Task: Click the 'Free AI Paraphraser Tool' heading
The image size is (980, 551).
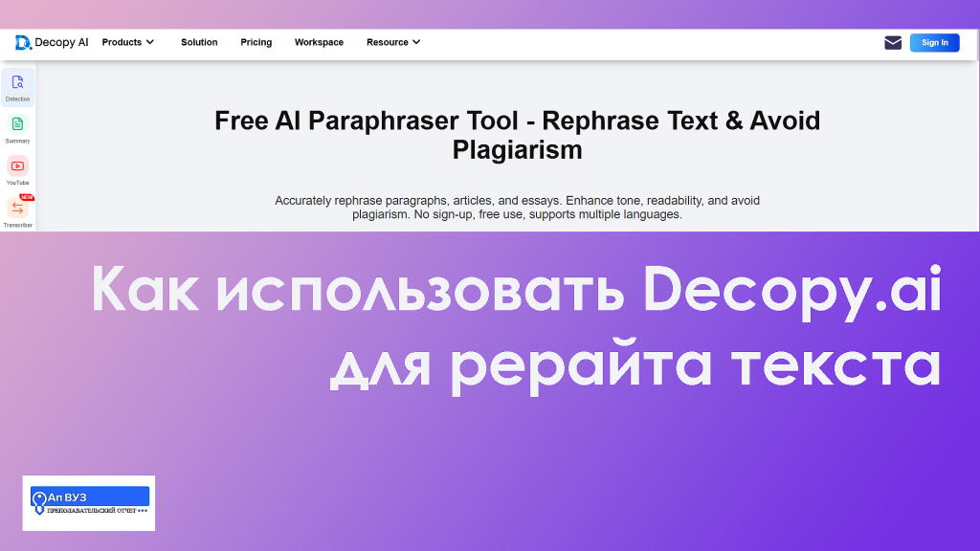Action: 518,135
